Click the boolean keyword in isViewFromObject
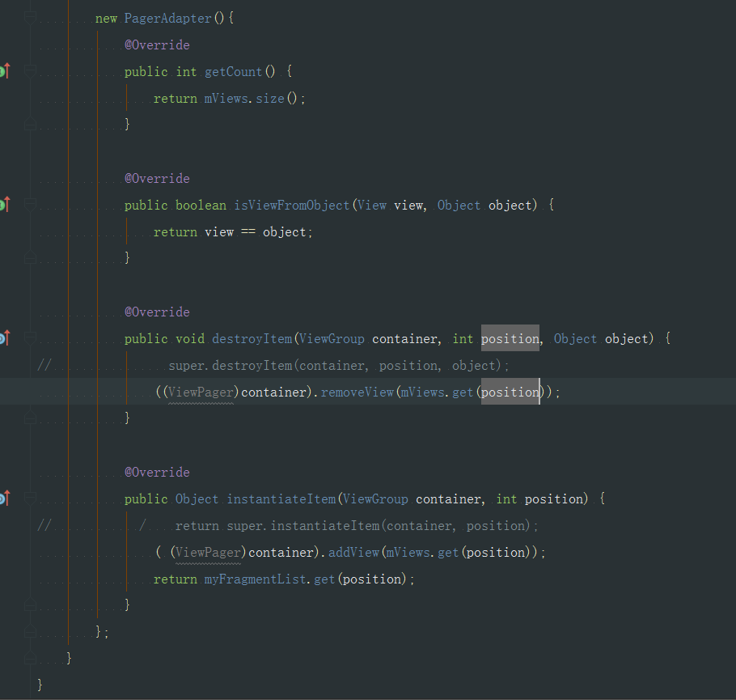 201,205
